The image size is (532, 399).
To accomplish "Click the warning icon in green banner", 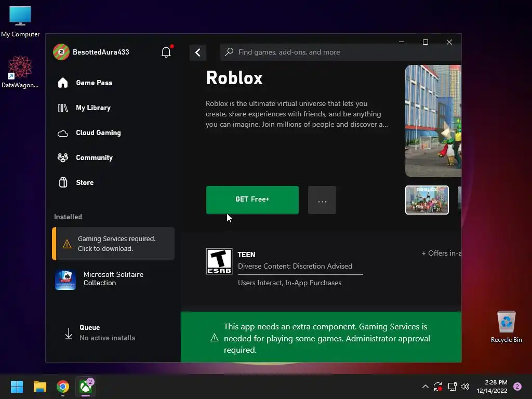I will pyautogui.click(x=215, y=338).
